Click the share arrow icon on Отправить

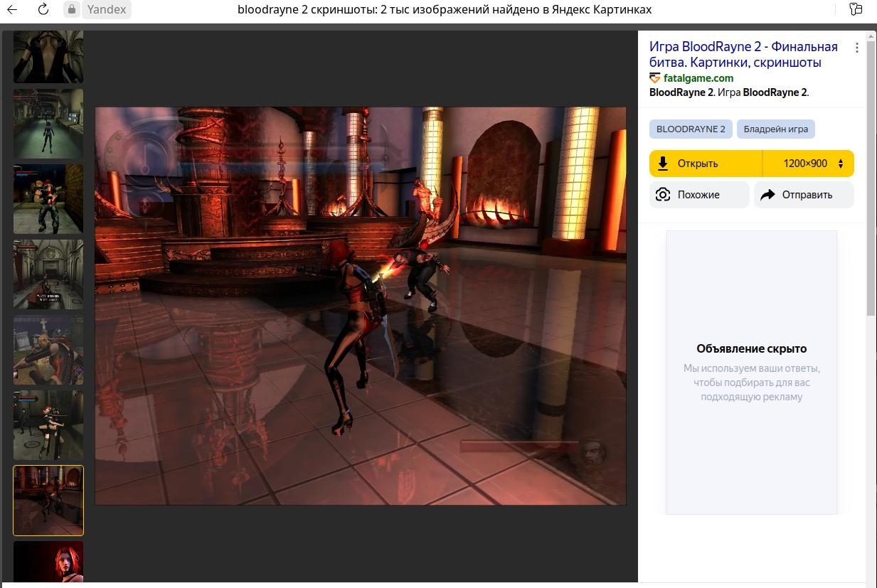coord(767,195)
